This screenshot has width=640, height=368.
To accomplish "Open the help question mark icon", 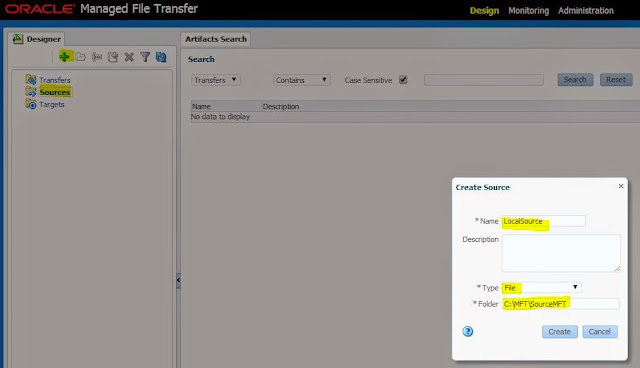I will [x=468, y=331].
